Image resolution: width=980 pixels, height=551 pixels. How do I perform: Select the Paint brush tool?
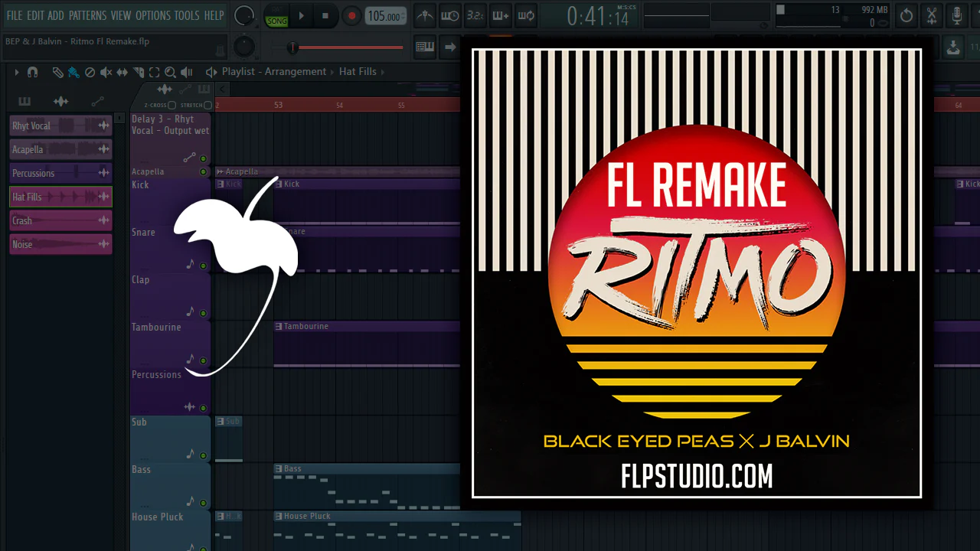coord(73,72)
